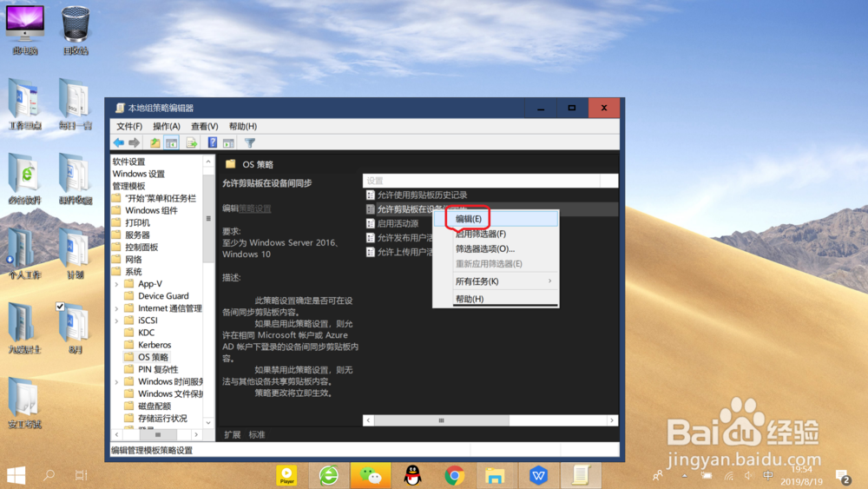Open the blue W shield taskbar app
This screenshot has width=868, height=489.
click(x=538, y=475)
